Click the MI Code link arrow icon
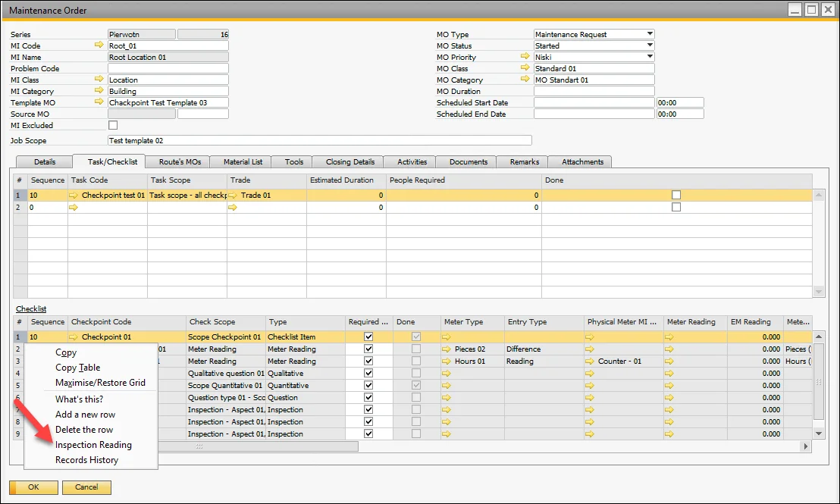The width and height of the screenshot is (840, 504). (99, 45)
